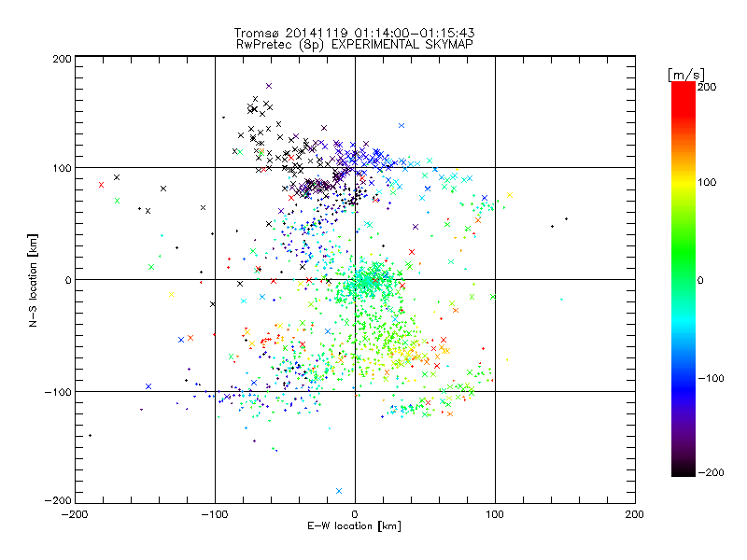
Task: Click the N-S axis tick label '0'
Action: (x=68, y=280)
